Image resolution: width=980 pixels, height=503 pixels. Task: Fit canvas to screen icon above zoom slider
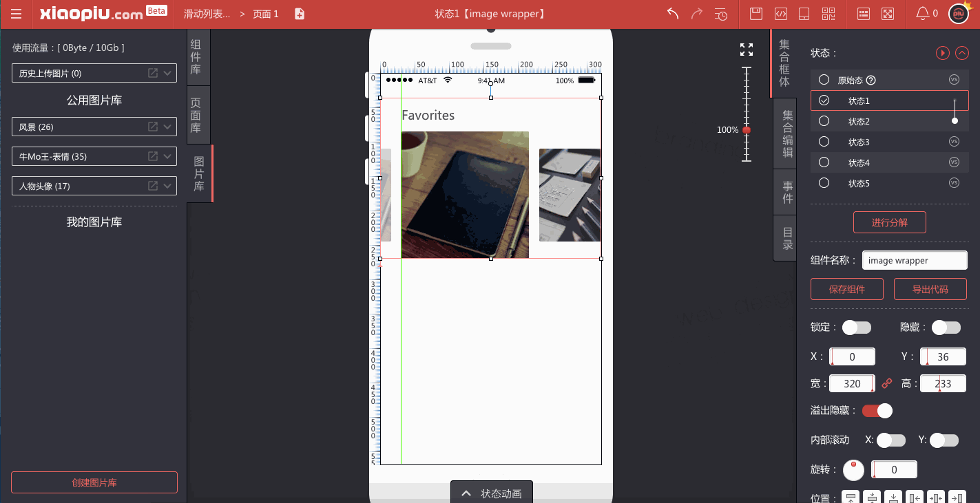click(x=747, y=50)
